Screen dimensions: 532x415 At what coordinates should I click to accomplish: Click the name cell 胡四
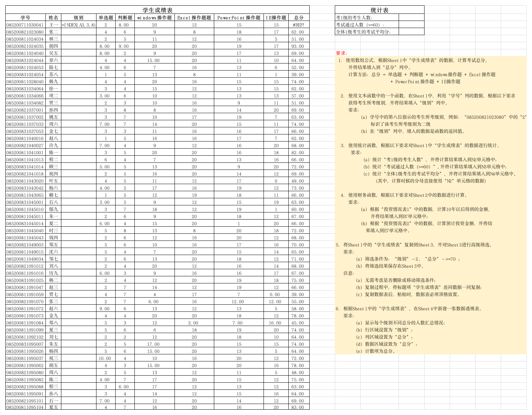[x=53, y=46]
